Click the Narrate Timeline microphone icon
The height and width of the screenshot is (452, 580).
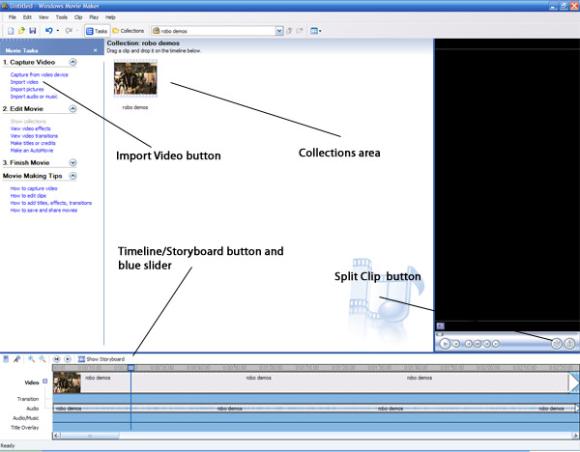click(x=17, y=359)
